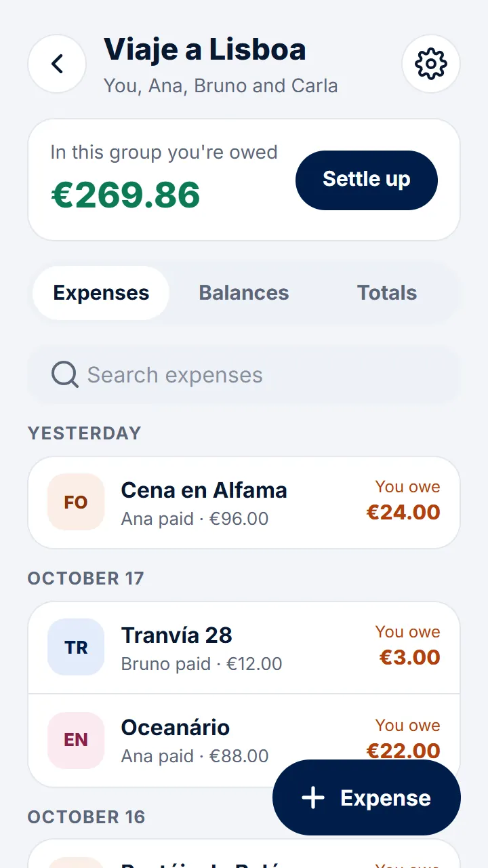Tap the plus icon on the Expense button
The width and height of the screenshot is (488, 868).
point(313,798)
